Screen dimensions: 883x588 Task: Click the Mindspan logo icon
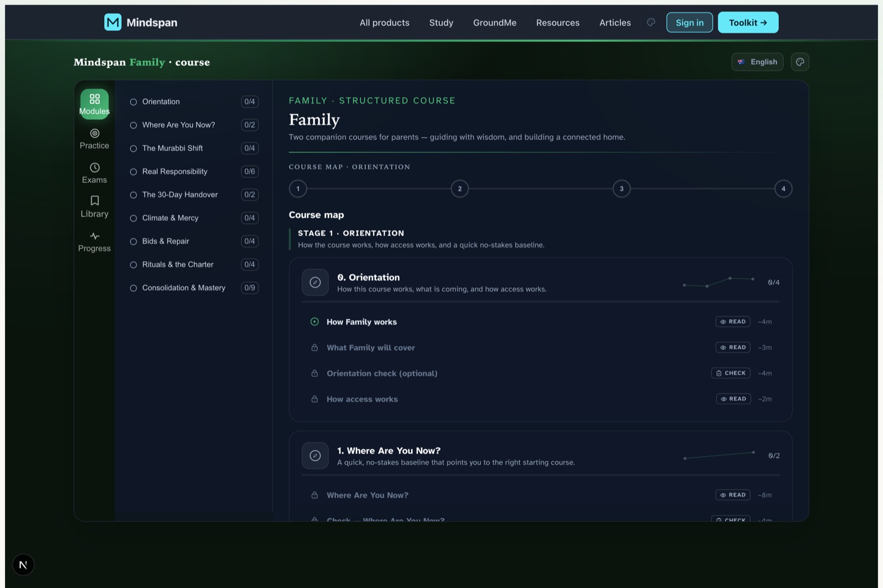coord(113,22)
